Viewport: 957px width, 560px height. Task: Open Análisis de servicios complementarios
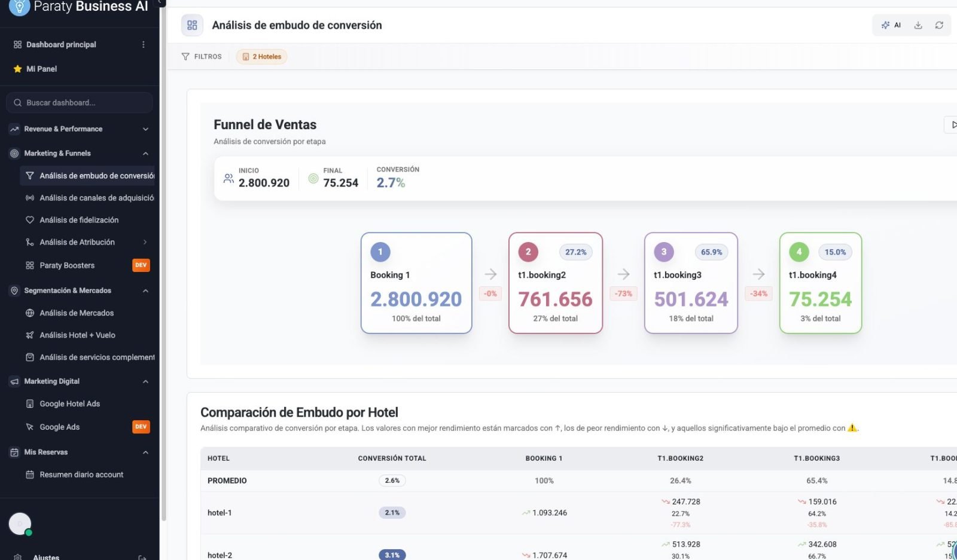(87, 357)
